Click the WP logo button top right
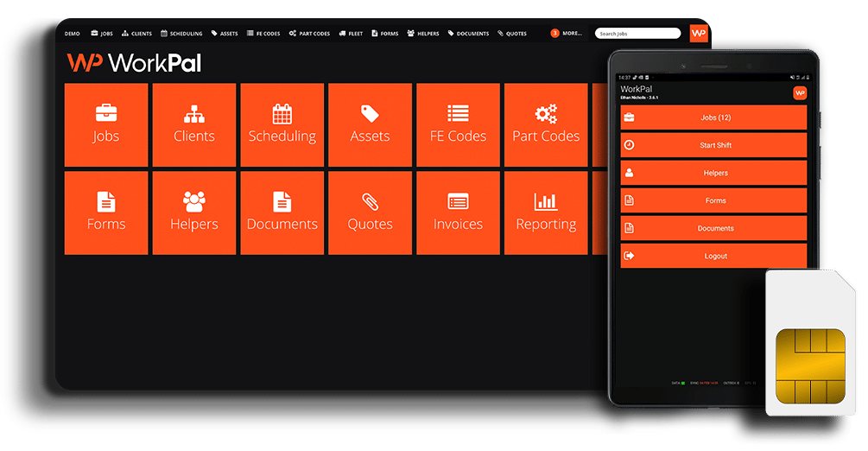The image size is (868, 451). (x=699, y=34)
